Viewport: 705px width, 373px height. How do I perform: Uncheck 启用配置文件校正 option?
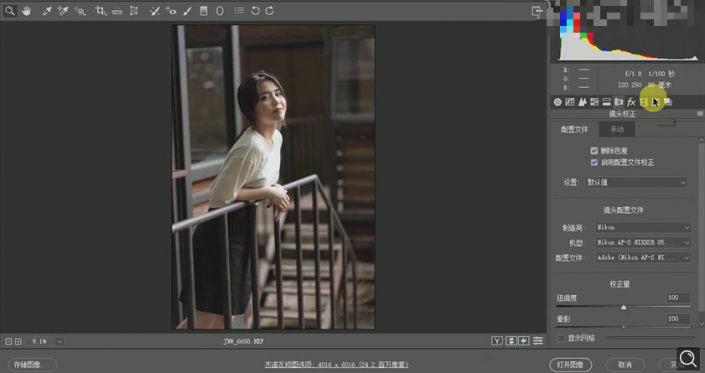pyautogui.click(x=594, y=162)
